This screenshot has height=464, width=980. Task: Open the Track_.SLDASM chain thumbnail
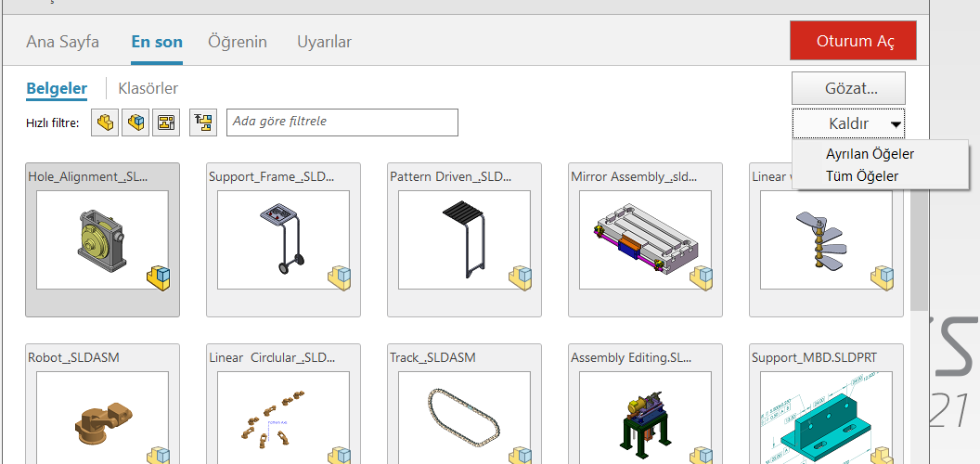coord(464,413)
